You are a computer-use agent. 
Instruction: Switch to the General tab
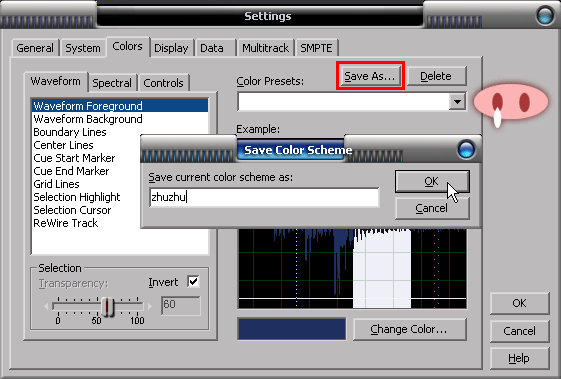coord(35,48)
